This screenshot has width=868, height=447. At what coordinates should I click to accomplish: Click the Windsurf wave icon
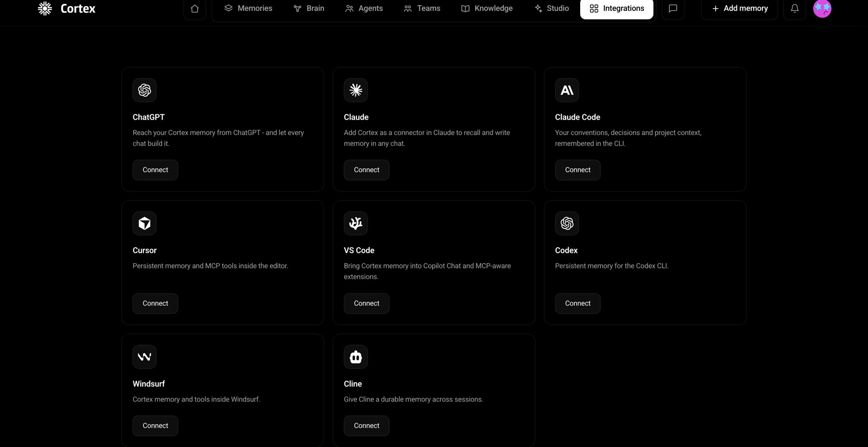(x=145, y=357)
